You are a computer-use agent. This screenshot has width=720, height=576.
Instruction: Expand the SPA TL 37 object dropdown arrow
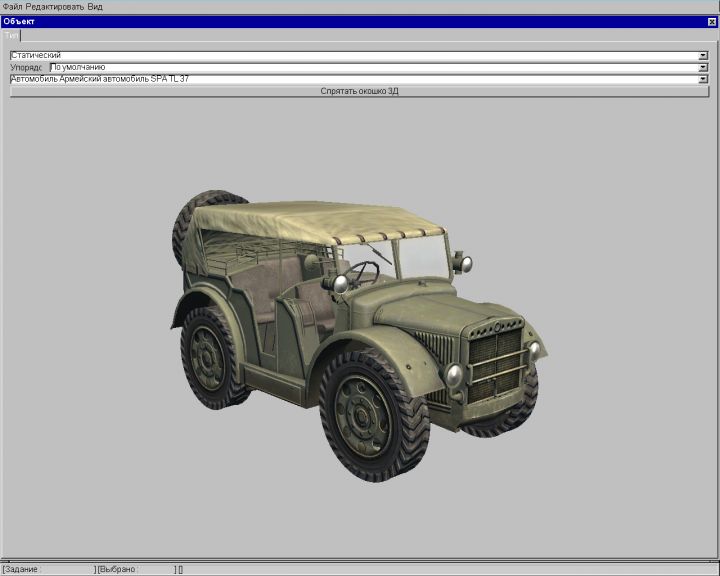(x=703, y=78)
